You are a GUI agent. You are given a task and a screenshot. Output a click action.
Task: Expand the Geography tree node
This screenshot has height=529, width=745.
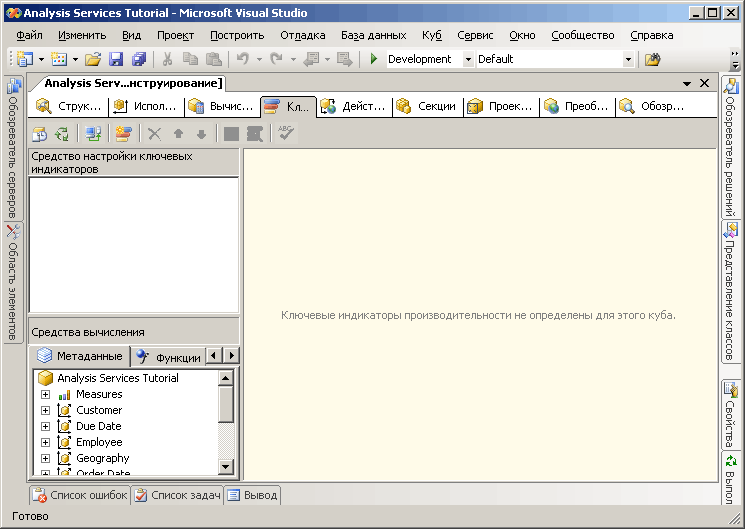click(46, 458)
